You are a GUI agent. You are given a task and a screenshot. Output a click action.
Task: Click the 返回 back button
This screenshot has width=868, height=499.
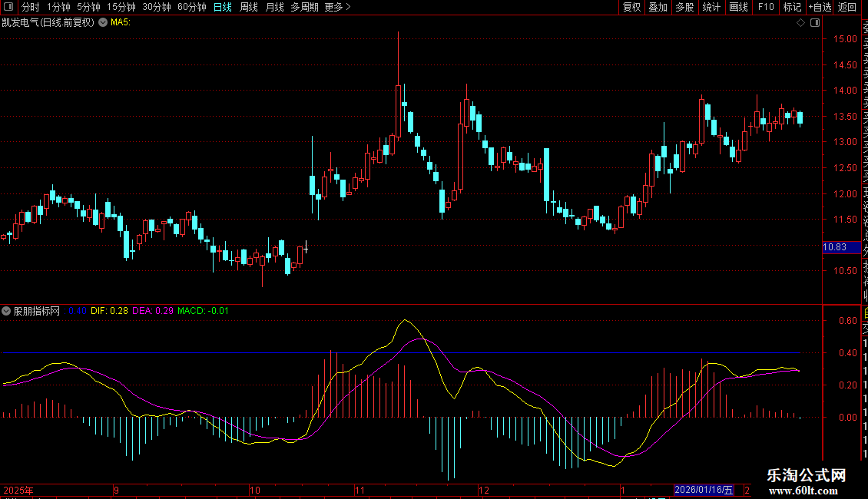click(847, 8)
